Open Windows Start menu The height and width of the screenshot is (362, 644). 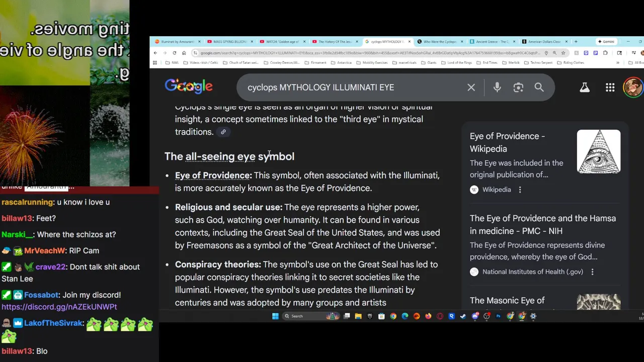point(275,316)
